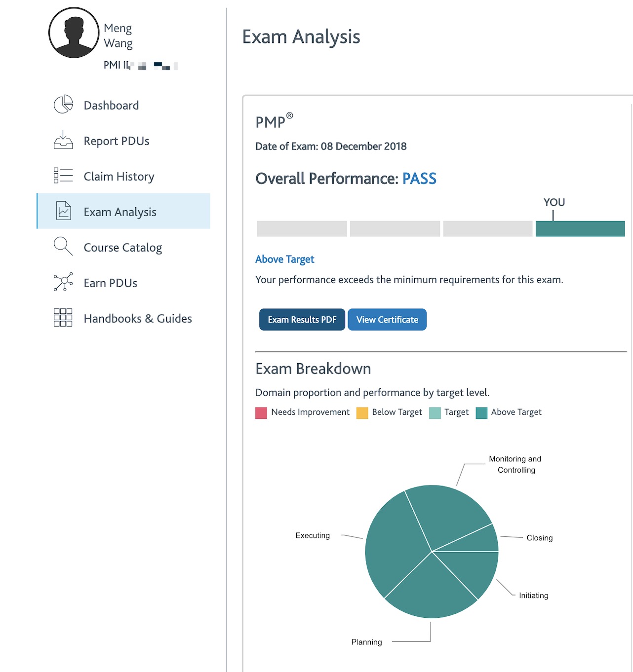Click the Exam Analysis page heading
This screenshot has height=672, width=633.
click(x=301, y=37)
